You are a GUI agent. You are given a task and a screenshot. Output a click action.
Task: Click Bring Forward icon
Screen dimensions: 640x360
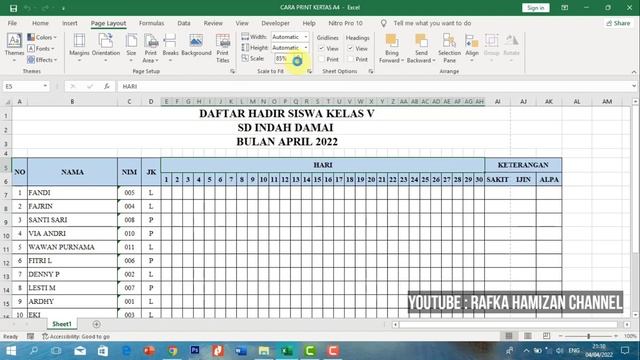click(x=391, y=41)
